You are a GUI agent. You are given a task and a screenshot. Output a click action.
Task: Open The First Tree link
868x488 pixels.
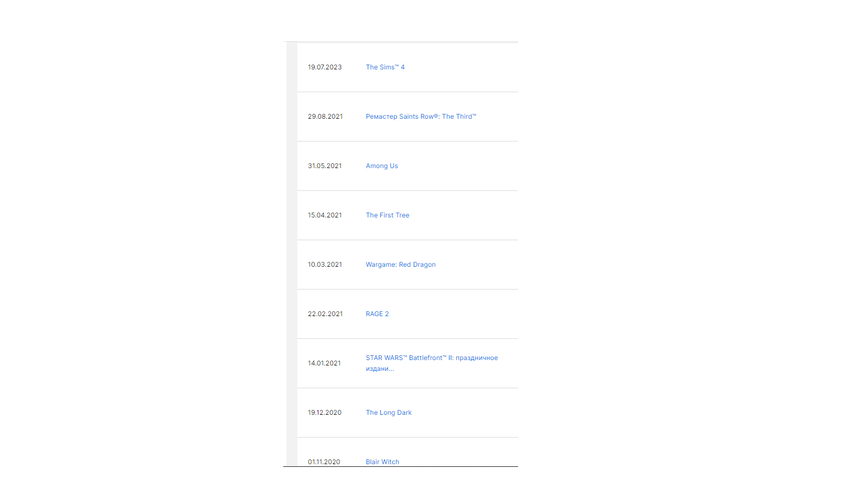pos(387,215)
